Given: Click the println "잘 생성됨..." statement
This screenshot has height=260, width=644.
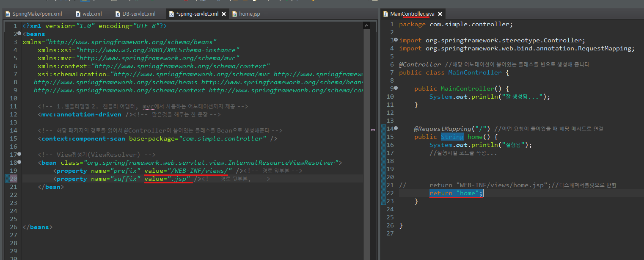Looking at the screenshot, I should click(x=490, y=97).
